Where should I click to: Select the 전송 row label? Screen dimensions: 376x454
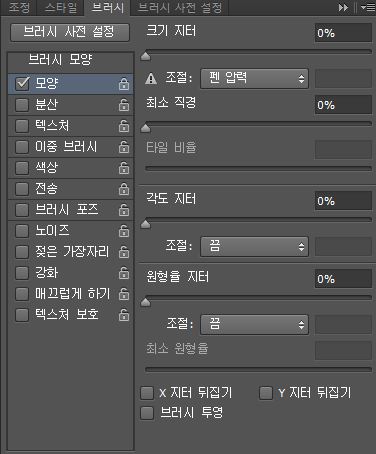[47, 189]
